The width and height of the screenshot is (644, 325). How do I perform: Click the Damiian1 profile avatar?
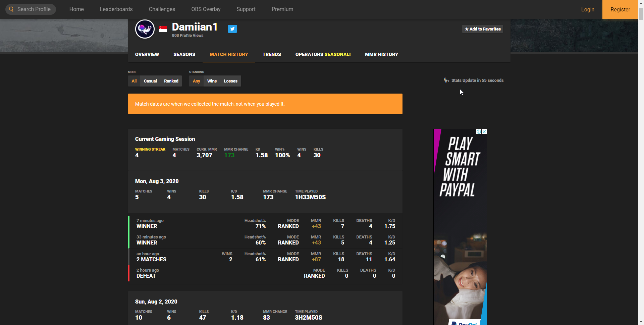point(145,29)
